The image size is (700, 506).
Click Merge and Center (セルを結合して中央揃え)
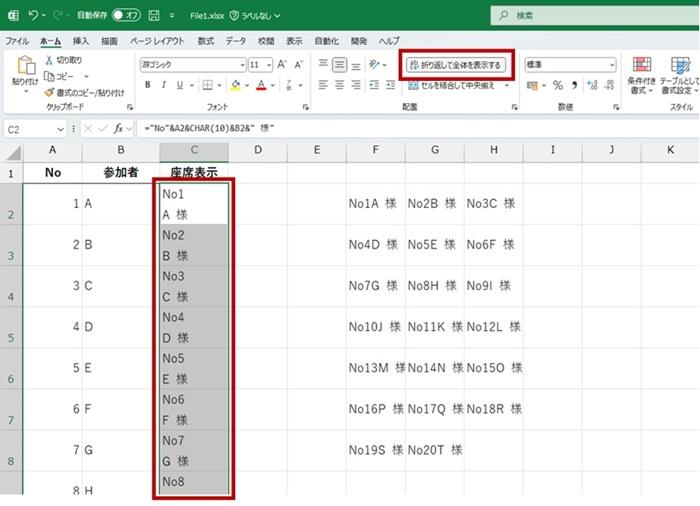pyautogui.click(x=458, y=85)
